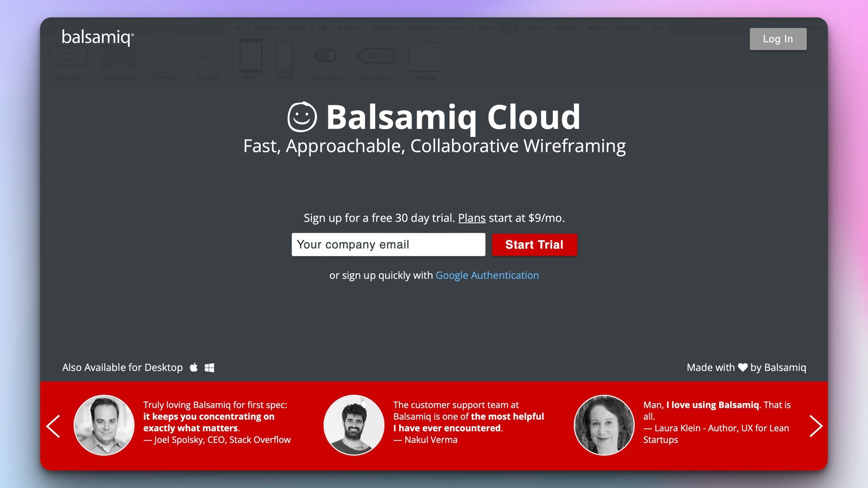Click the Also Available for Desktop label
This screenshot has height=488, width=868.
(x=122, y=367)
